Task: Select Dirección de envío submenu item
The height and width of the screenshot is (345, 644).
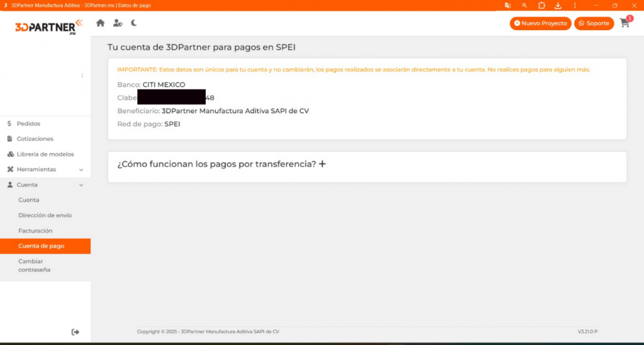Action: 45,215
